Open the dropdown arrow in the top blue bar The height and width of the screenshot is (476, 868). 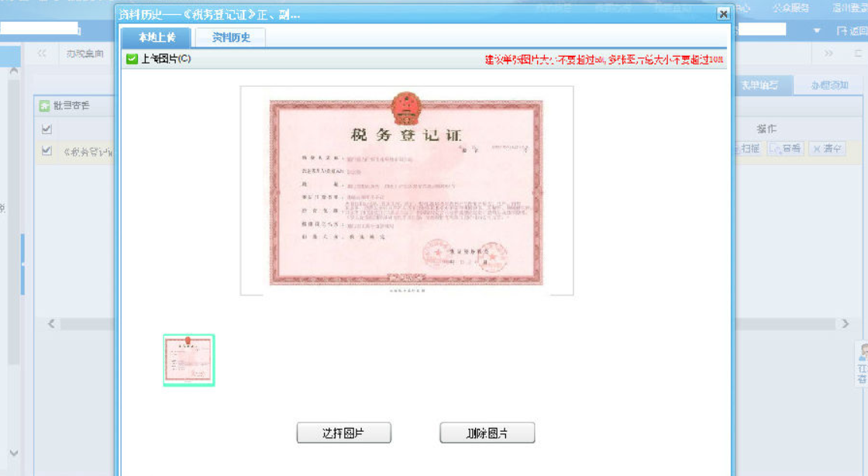817,29
